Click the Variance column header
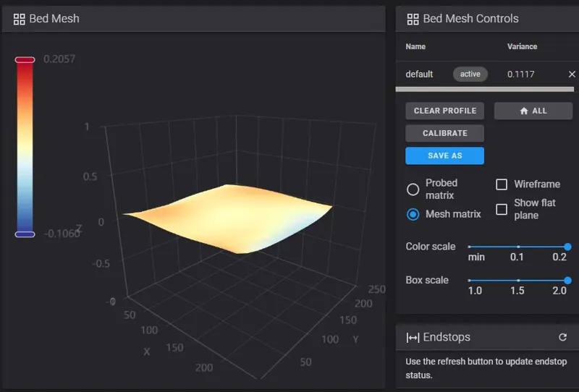The width and height of the screenshot is (579, 392). click(x=522, y=46)
